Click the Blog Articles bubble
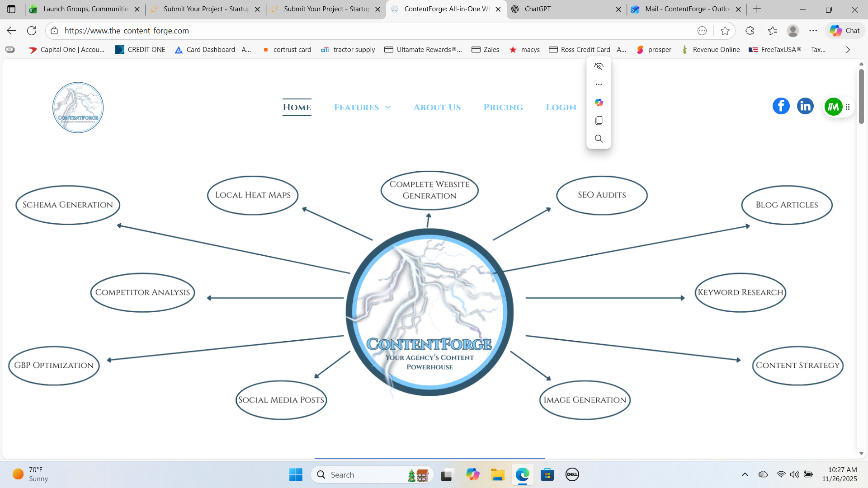Image resolution: width=868 pixels, height=488 pixels. tap(787, 205)
